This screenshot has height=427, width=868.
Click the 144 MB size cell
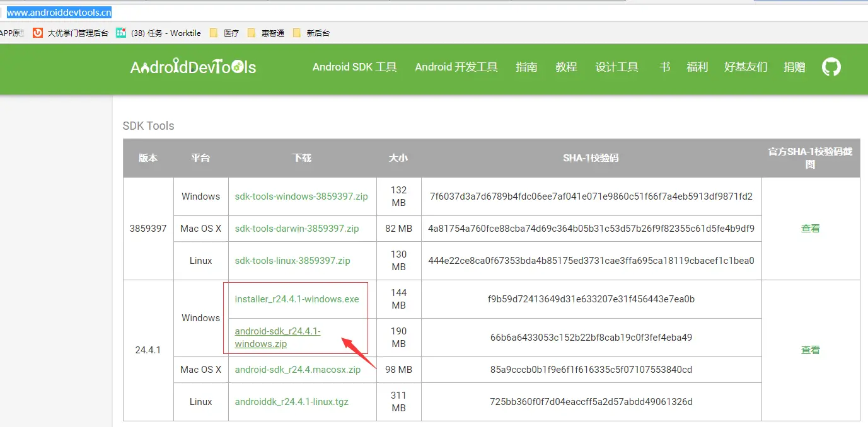click(398, 299)
